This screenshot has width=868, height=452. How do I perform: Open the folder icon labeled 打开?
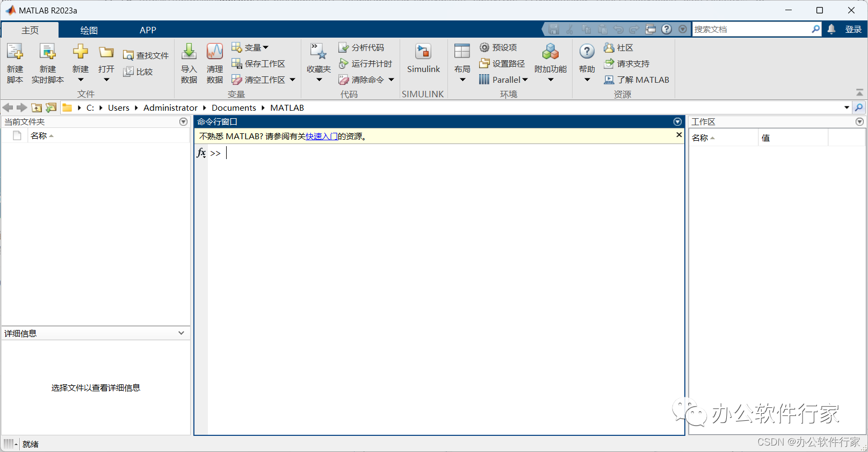click(x=106, y=52)
